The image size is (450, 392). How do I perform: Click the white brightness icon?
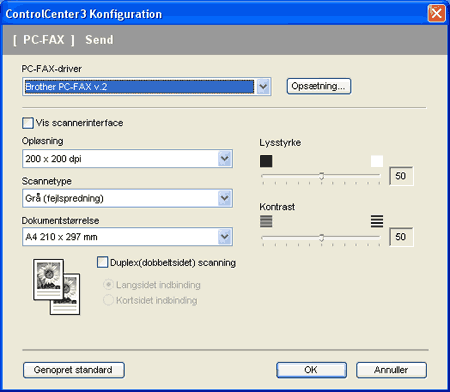point(377,161)
